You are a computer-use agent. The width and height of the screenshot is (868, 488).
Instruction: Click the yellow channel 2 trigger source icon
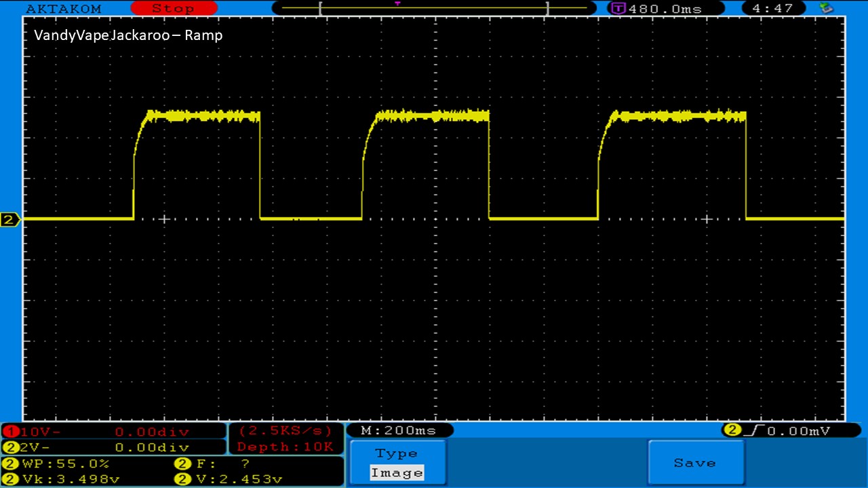[x=732, y=430]
